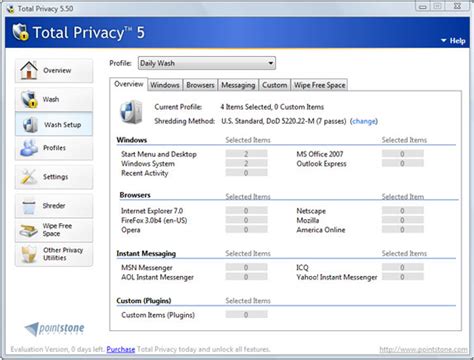
Task: Switch to the Windows tab
Action: 165,85
